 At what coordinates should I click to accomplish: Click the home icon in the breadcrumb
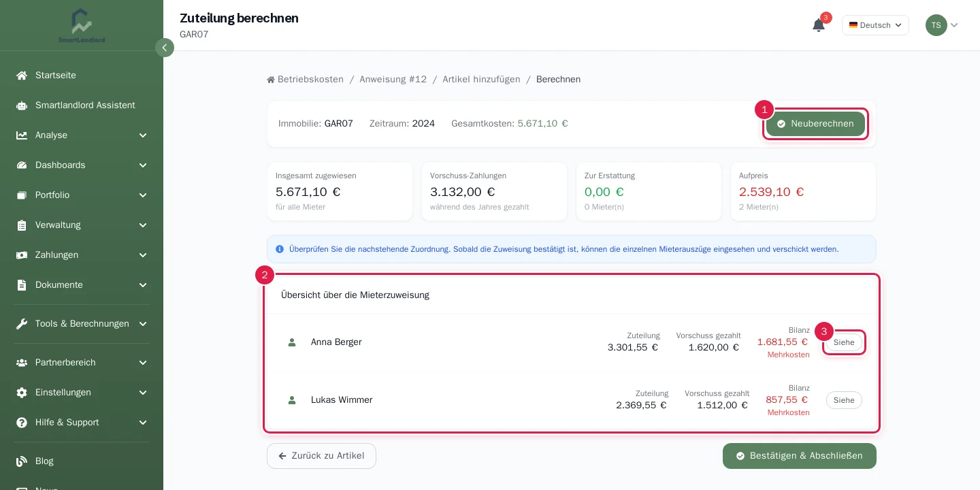click(271, 80)
